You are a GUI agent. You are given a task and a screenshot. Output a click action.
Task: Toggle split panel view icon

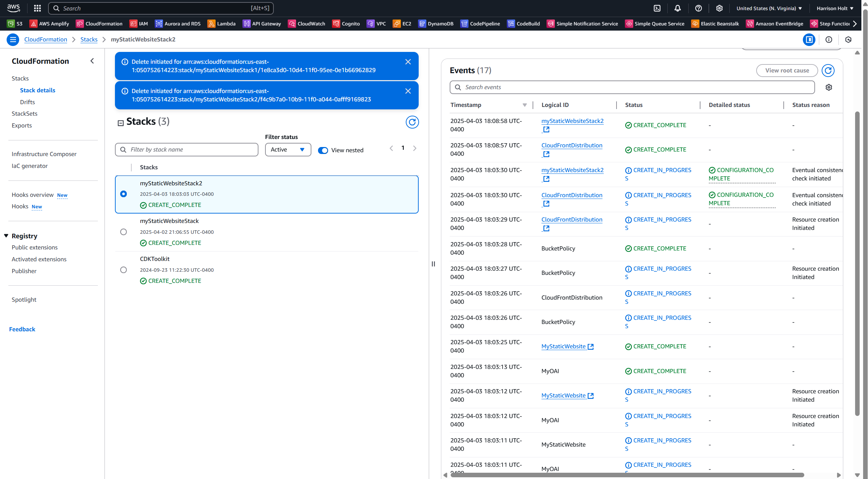[x=809, y=40]
